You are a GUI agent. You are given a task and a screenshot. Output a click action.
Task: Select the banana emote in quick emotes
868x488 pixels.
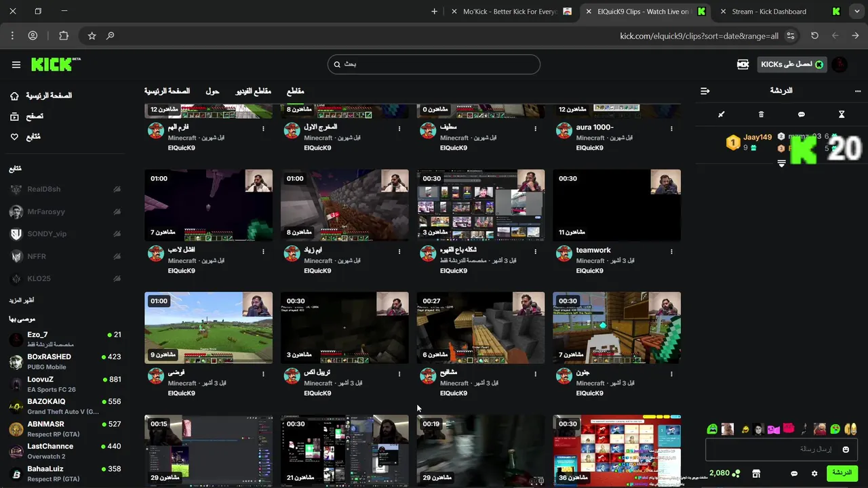[850, 429]
